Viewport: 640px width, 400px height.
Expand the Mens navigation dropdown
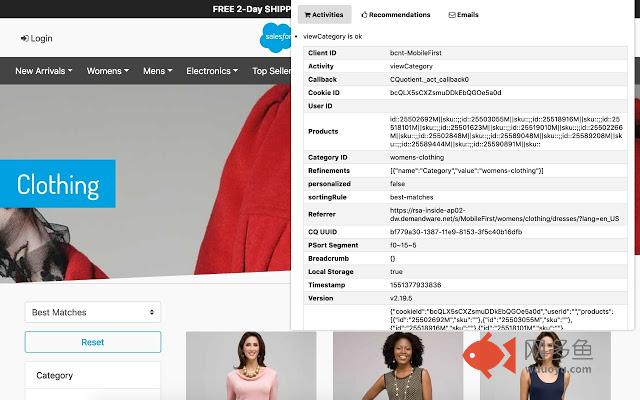click(x=158, y=71)
